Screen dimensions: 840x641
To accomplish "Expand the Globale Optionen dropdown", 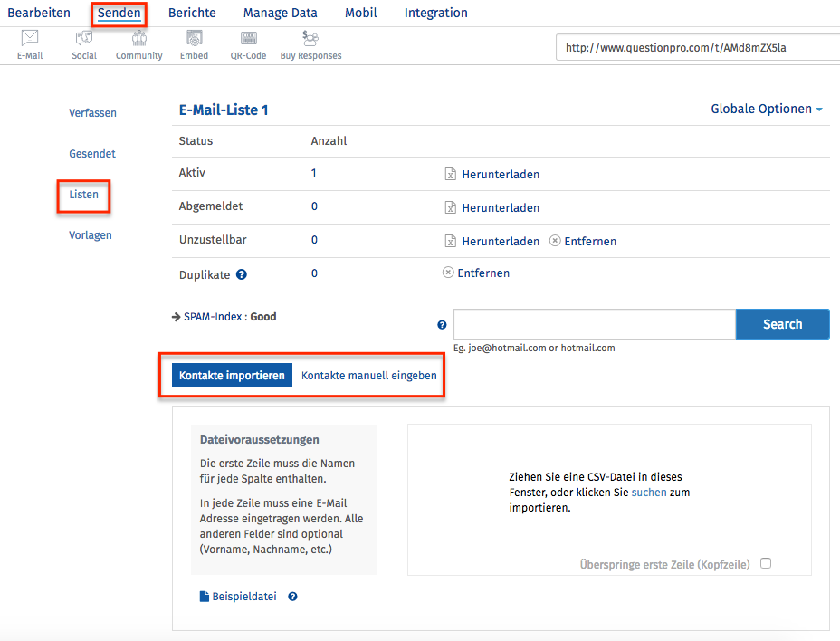I will tap(767, 109).
